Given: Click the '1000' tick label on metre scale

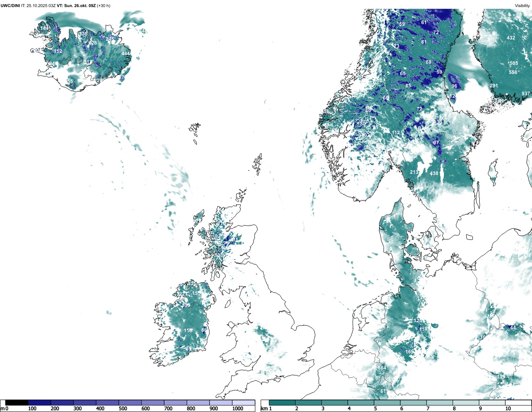Looking at the screenshot, I should click(x=238, y=409).
